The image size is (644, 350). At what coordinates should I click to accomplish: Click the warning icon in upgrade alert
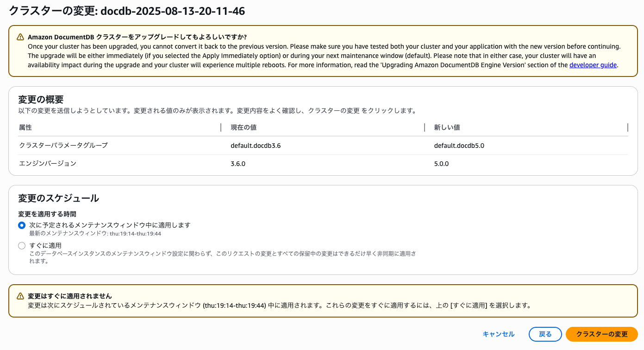coord(20,37)
